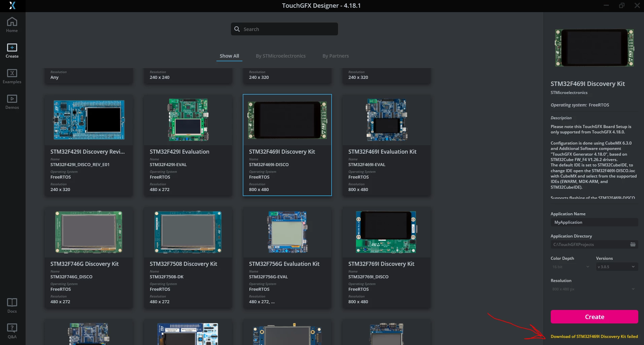Viewport: 644px width, 345px height.
Task: Select the Create sidebar icon
Action: click(12, 51)
